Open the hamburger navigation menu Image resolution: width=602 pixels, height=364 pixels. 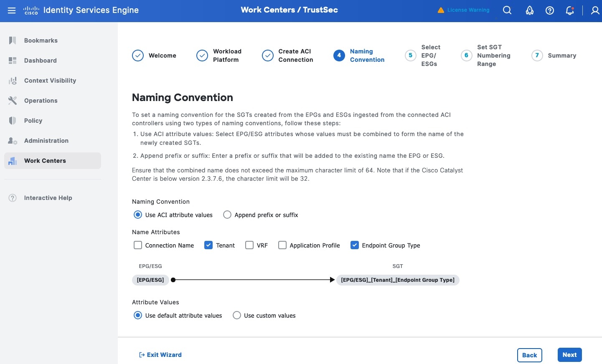[x=12, y=10]
